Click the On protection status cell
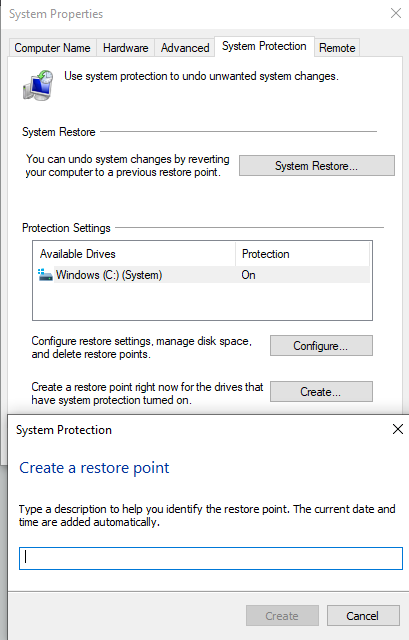409x640 pixels. (x=248, y=275)
